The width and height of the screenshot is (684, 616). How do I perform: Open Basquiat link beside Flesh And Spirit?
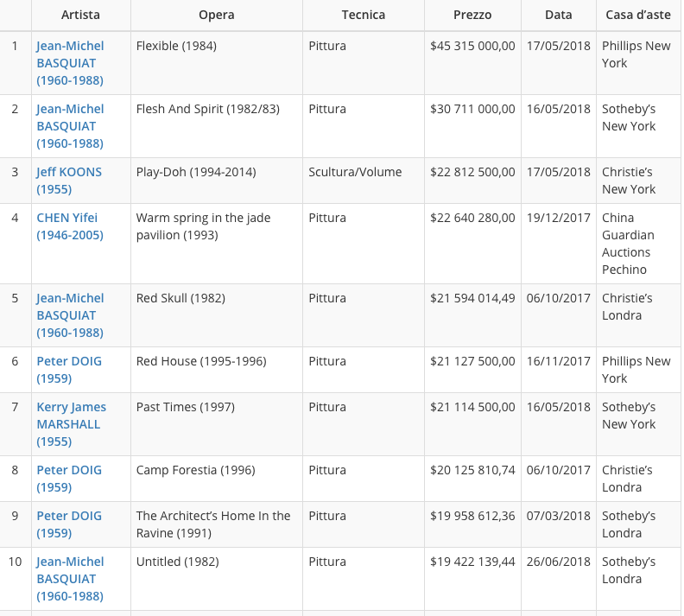pyautogui.click(x=70, y=126)
